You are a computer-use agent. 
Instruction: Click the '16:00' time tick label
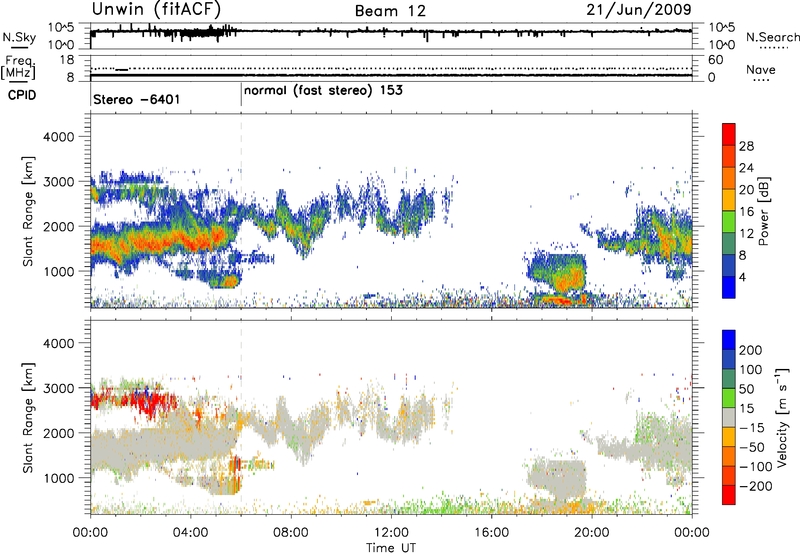coord(491,533)
